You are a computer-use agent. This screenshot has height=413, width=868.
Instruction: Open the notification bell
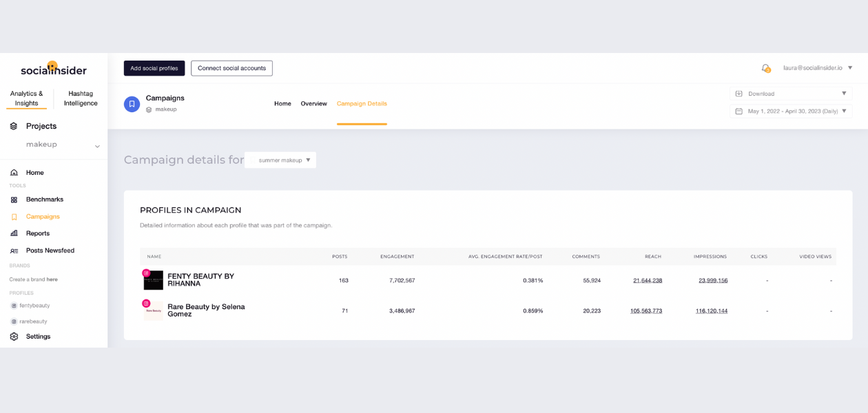pos(765,68)
